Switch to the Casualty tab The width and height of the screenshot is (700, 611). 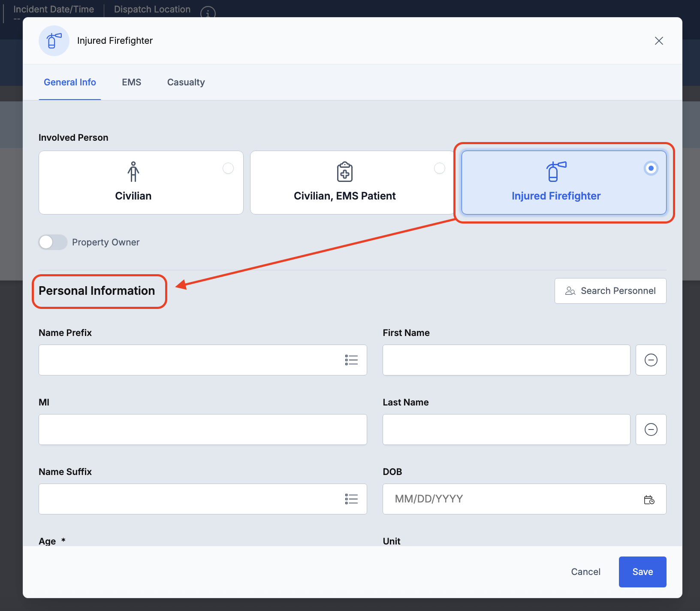coord(186,82)
